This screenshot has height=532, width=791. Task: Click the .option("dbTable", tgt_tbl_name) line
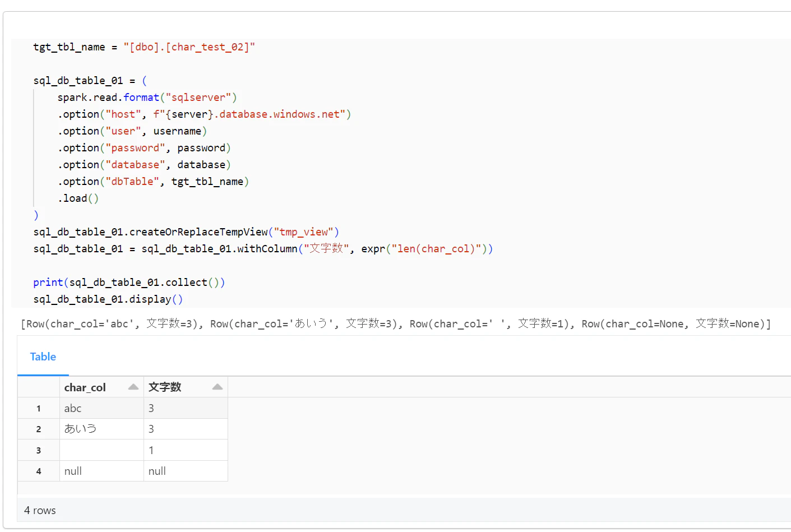click(x=153, y=182)
